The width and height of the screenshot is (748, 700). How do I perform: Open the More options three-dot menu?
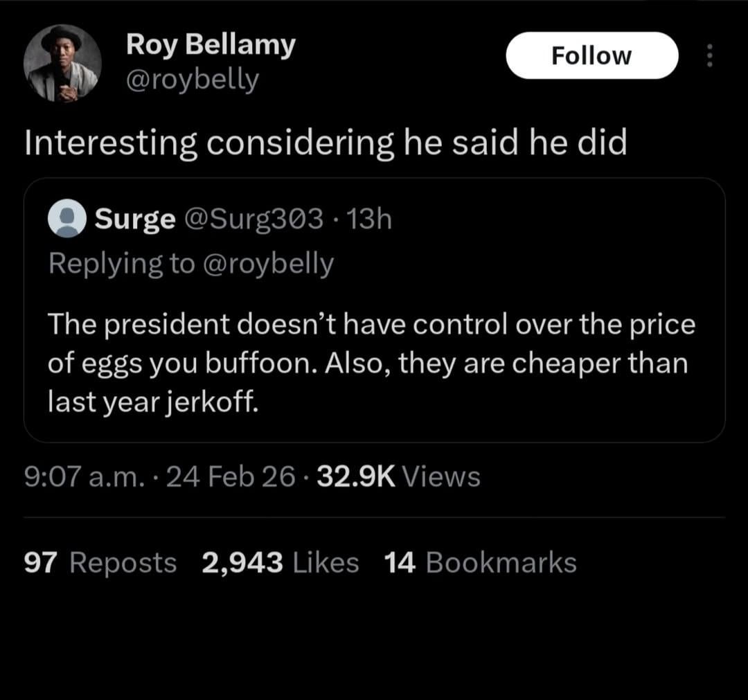click(x=708, y=55)
